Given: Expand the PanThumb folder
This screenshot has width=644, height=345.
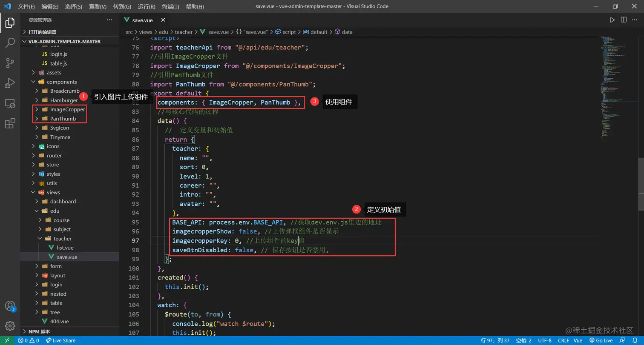Looking at the screenshot, I should click(69, 119).
